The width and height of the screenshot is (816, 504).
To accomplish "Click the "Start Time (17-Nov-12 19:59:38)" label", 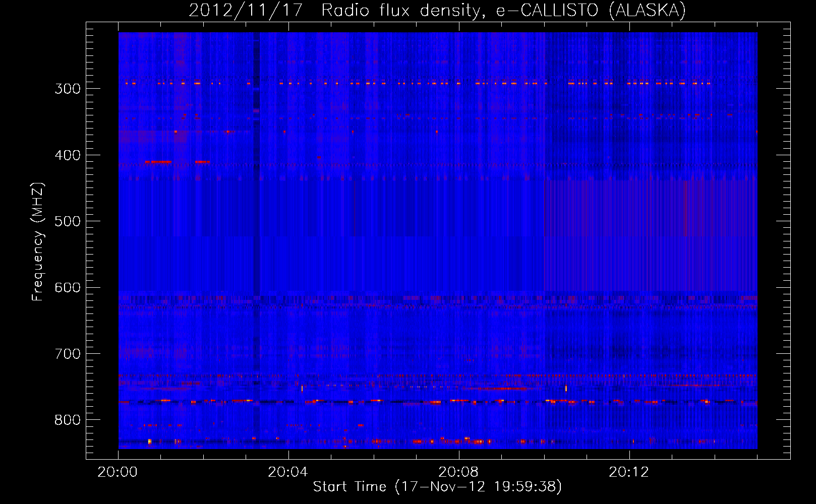I will tap(437, 487).
